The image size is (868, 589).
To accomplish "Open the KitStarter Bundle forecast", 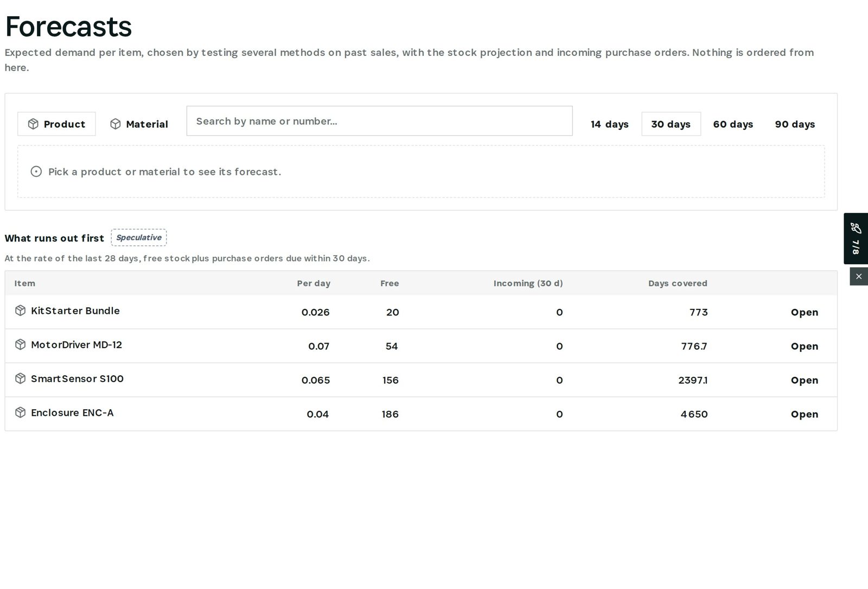I will pos(804,312).
